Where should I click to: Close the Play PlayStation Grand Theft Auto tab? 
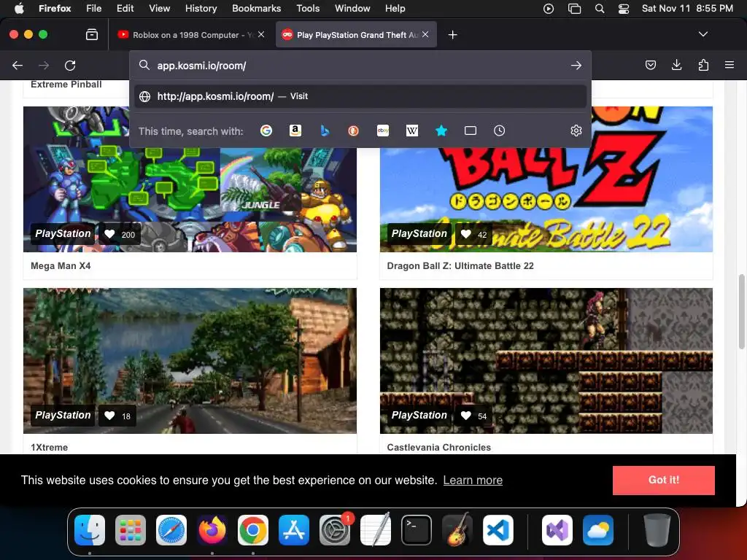coord(425,34)
